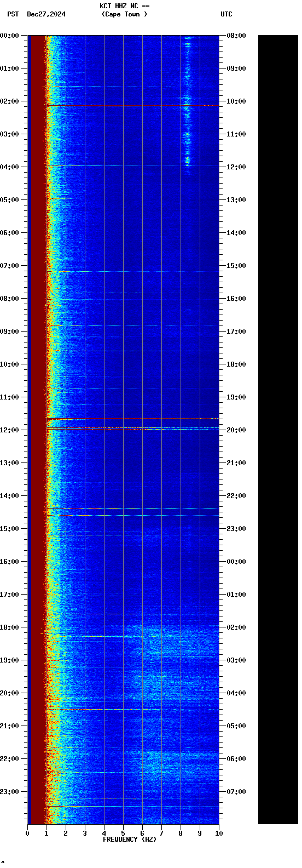Click the 08:00 PST time label, left axis
Screen dimensions: 302x868
(10, 299)
